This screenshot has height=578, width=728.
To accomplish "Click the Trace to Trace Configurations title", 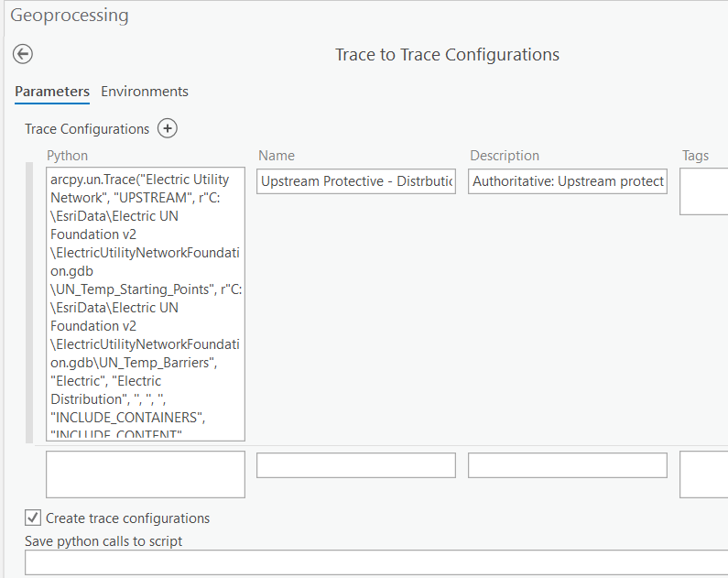I will (x=447, y=55).
